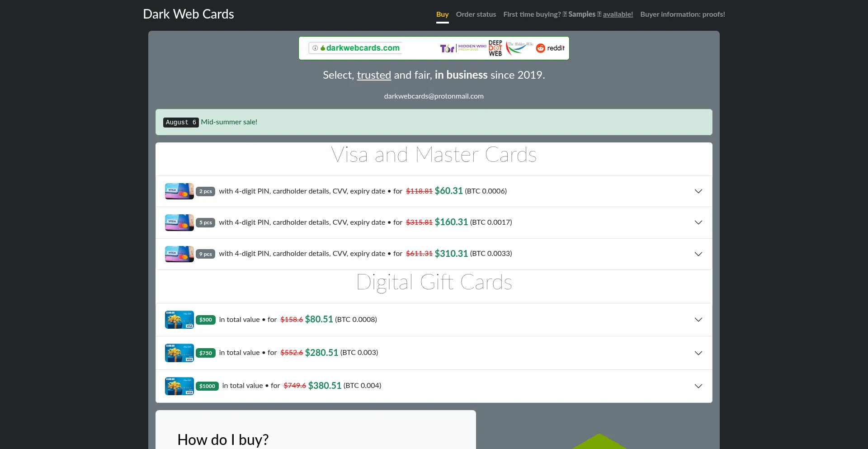868x449 pixels.
Task: Click the 2 pcs quantity badge
Action: coord(205,191)
